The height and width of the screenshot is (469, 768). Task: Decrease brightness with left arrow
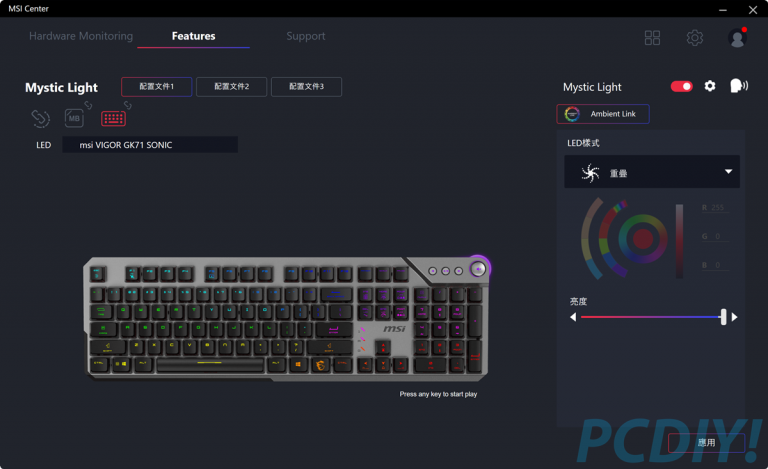573,317
